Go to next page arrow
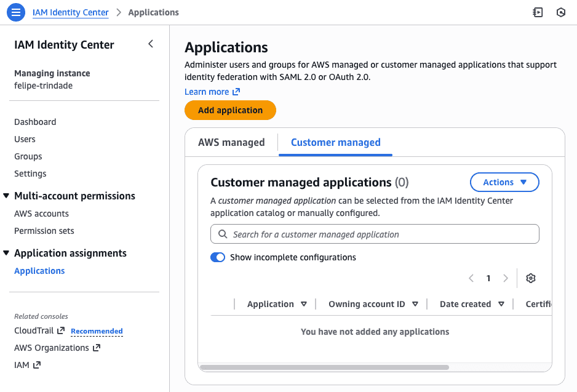 (x=506, y=278)
